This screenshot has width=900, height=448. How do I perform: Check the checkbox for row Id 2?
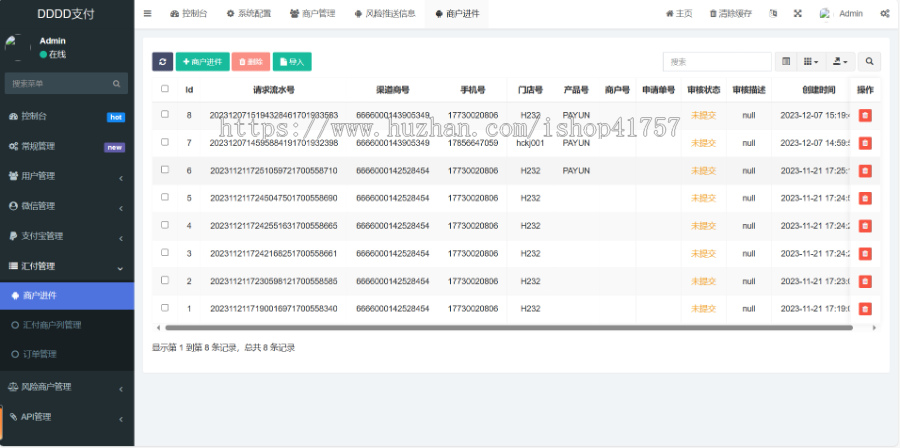(165, 280)
